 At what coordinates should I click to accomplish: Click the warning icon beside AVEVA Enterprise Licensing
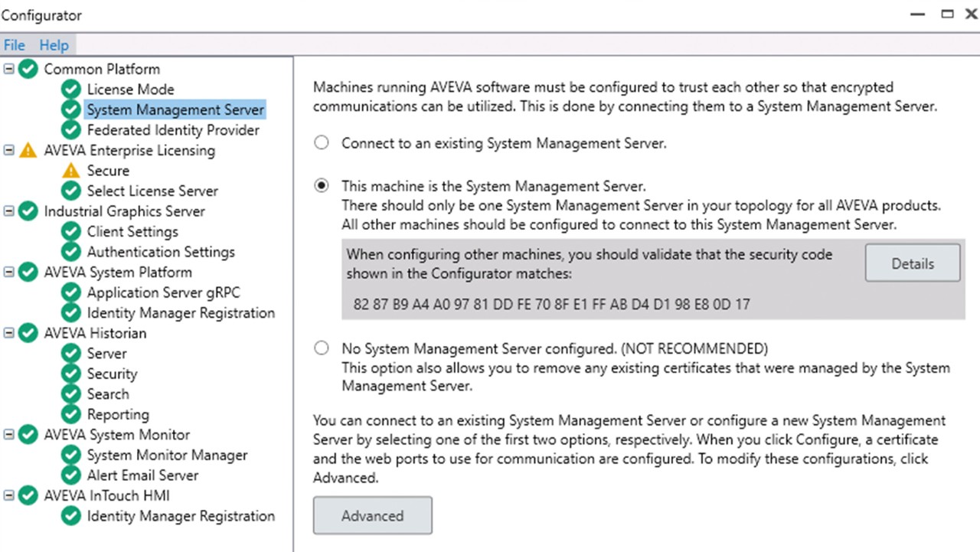point(28,151)
